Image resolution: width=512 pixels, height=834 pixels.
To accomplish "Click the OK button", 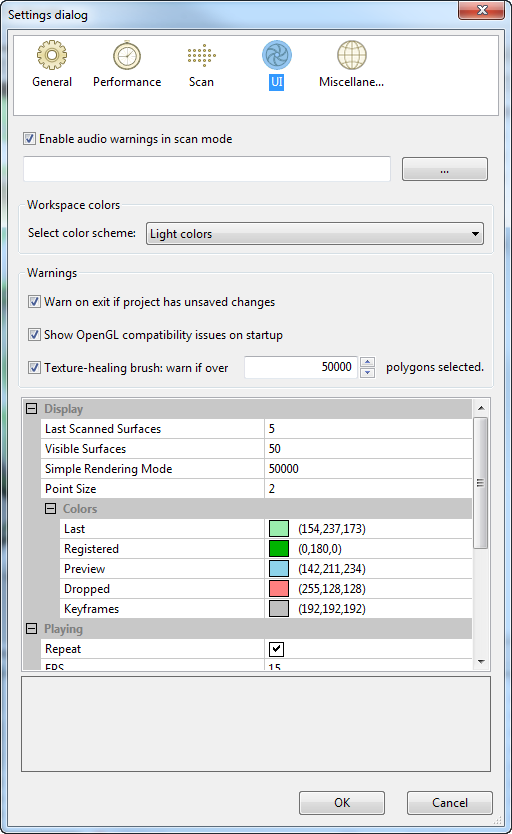I will tap(342, 803).
